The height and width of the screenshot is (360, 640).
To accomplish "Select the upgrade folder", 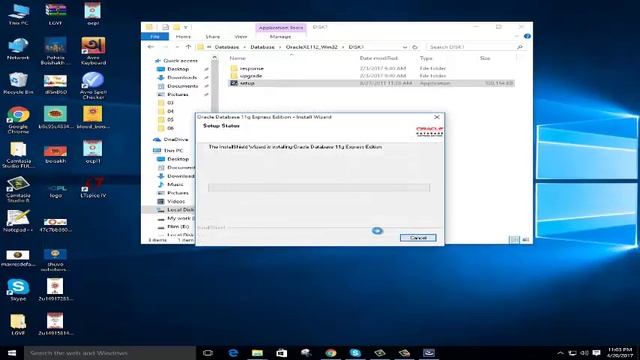I will pyautogui.click(x=251, y=76).
